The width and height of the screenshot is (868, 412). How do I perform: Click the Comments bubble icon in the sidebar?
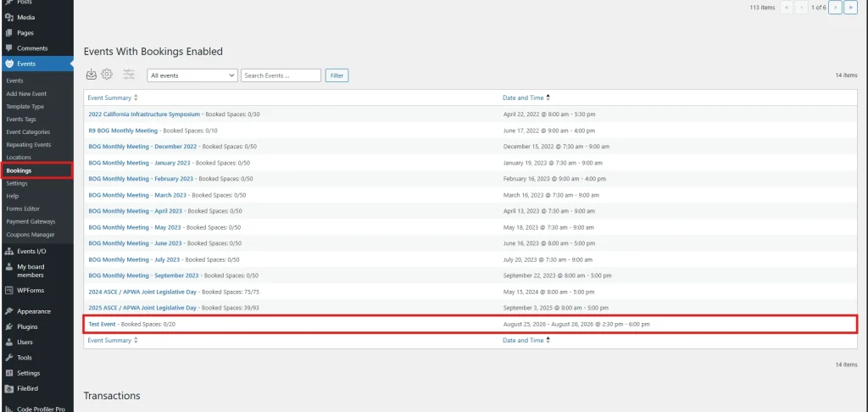click(8, 48)
